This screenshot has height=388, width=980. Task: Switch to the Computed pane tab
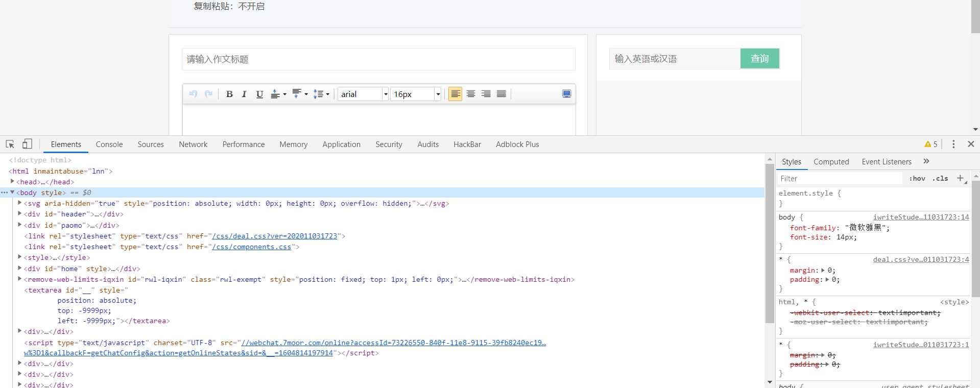[x=831, y=162]
